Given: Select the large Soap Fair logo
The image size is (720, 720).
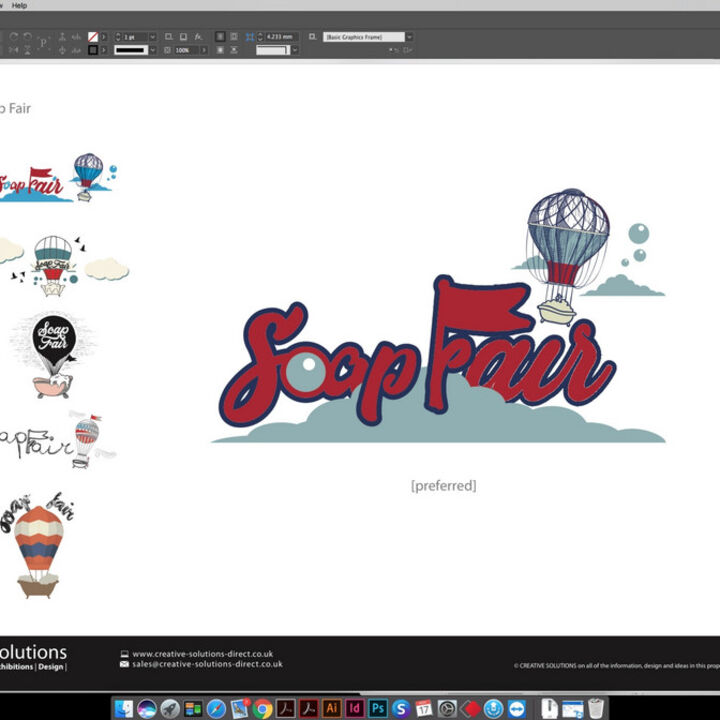Looking at the screenshot, I should point(439,316).
